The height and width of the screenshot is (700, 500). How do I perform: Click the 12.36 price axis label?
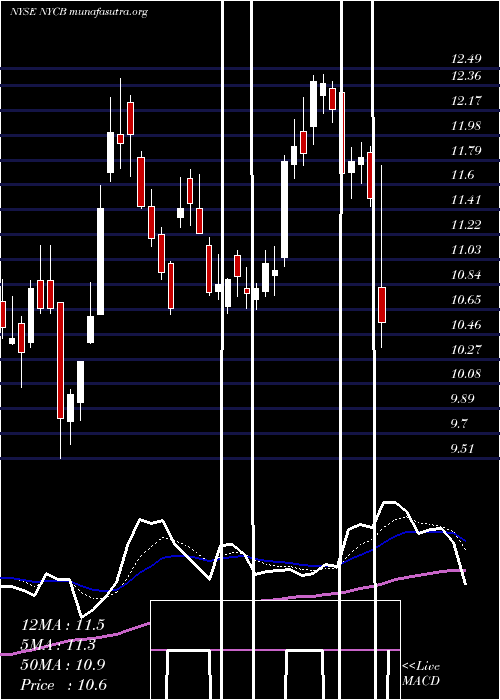pyautogui.click(x=466, y=75)
